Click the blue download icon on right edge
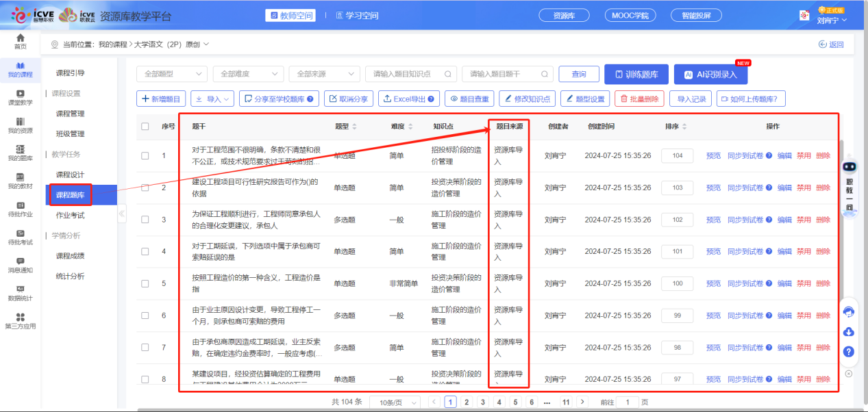The height and width of the screenshot is (412, 868). pos(848,332)
